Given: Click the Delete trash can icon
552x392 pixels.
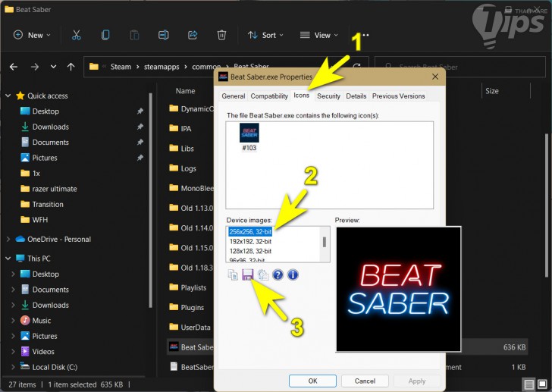Looking at the screenshot, I should coord(221,35).
